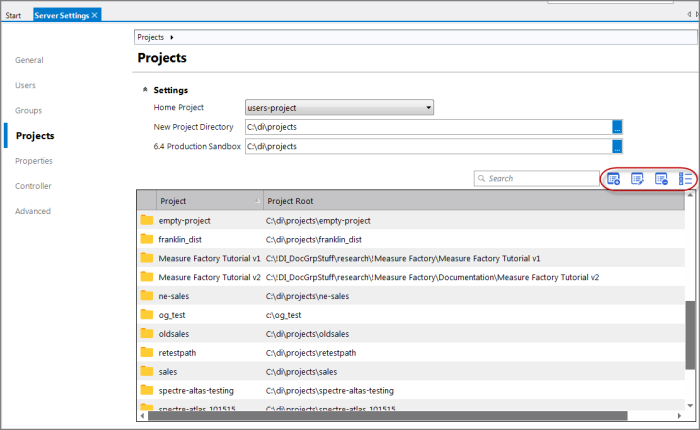Click the path C:\di\projects\retestpath
Image resolution: width=700 pixels, height=430 pixels.
tap(311, 353)
